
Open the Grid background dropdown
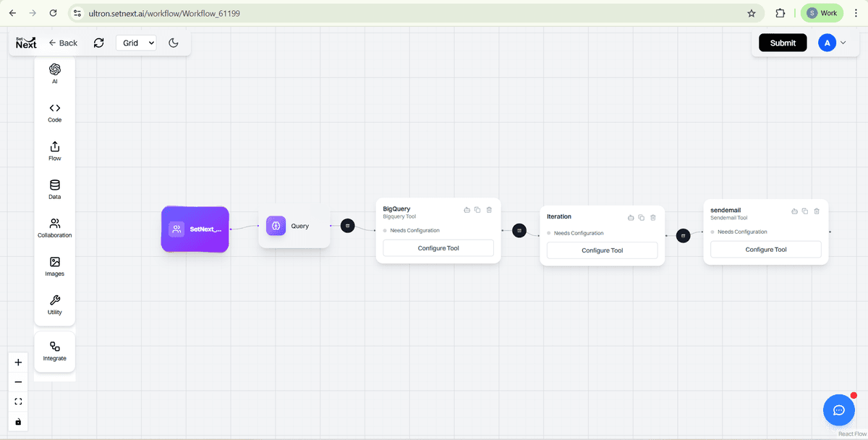click(136, 43)
